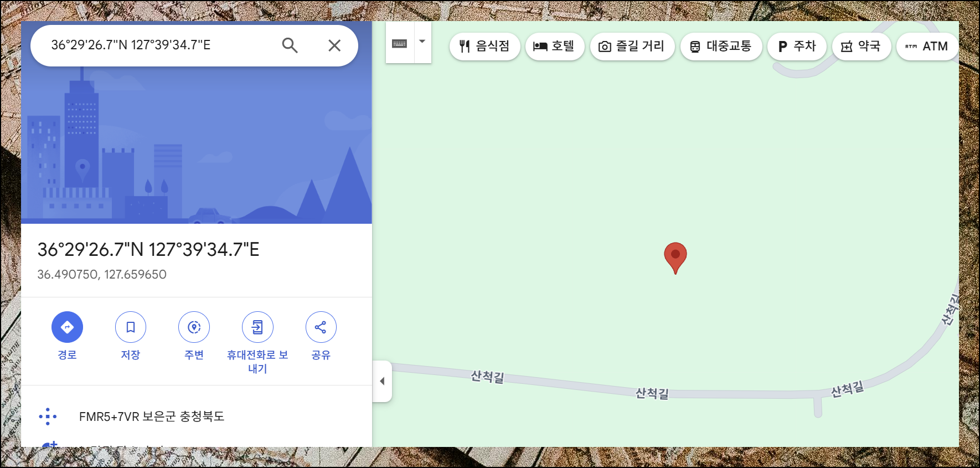Clear the search box with X
This screenshot has height=468, width=980.
point(334,45)
